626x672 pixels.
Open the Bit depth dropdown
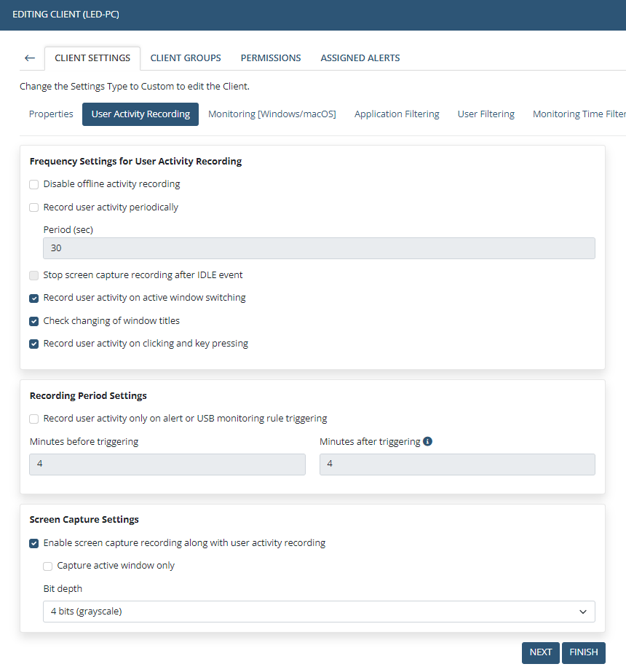point(319,612)
